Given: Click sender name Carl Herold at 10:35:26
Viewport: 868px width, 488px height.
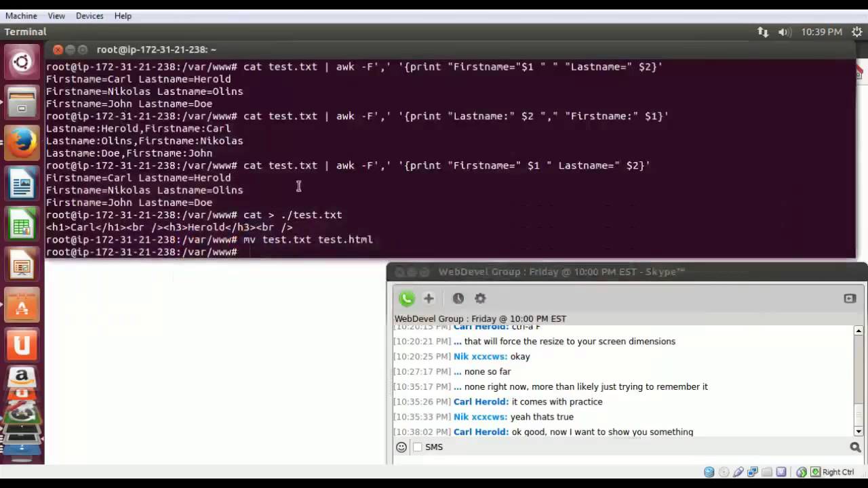Looking at the screenshot, I should (481, 402).
